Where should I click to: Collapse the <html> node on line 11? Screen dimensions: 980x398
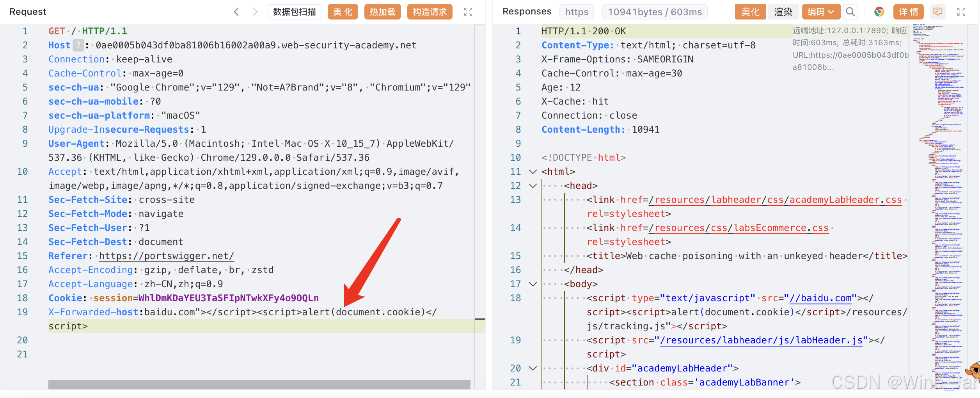point(533,172)
